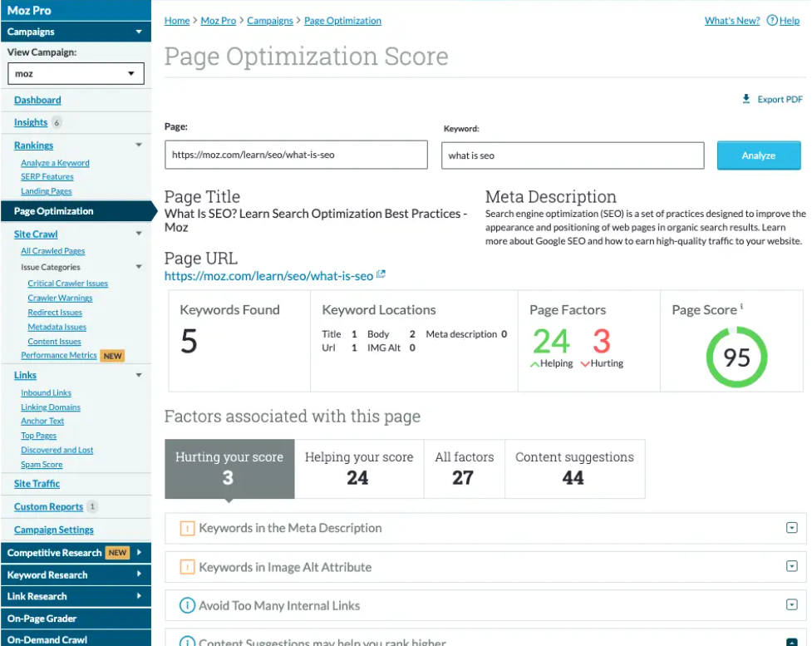Click the Page Score info icon
812x646 pixels.
click(741, 306)
